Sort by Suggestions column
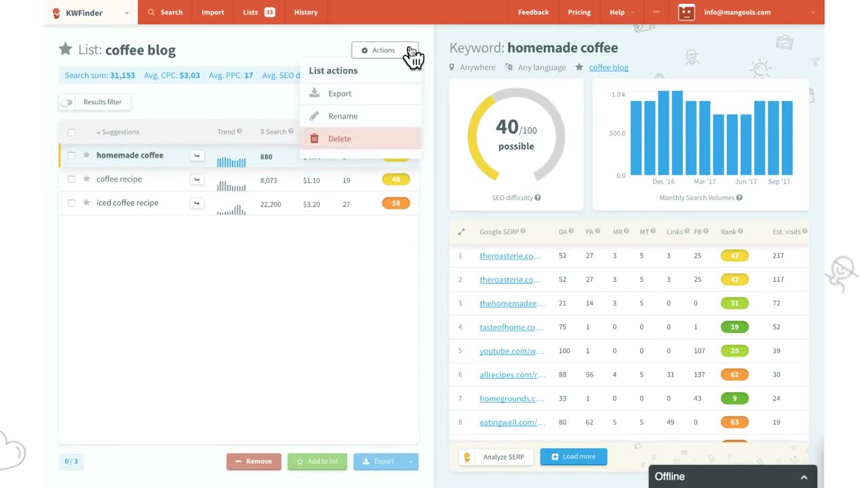This screenshot has width=868, height=488. pos(117,132)
